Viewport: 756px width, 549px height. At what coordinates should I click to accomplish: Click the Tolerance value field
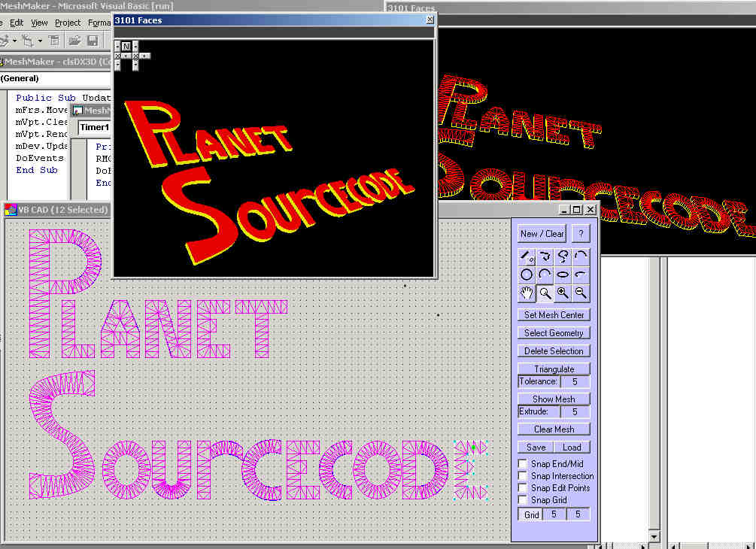pyautogui.click(x=575, y=381)
